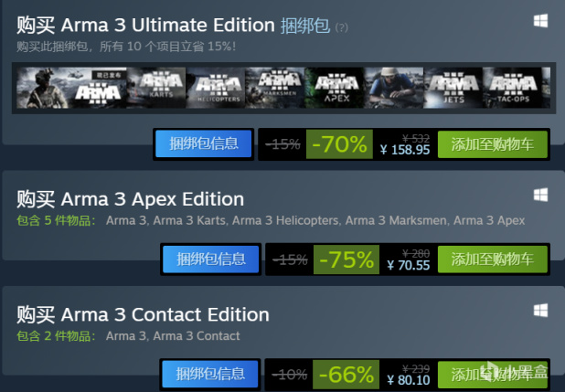Click Windows icon beside Ultimate Edition
Viewport: 565px width, 392px height.
click(540, 20)
